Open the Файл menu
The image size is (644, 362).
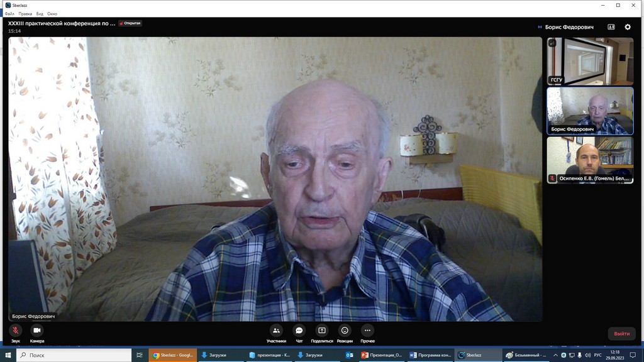click(x=9, y=13)
